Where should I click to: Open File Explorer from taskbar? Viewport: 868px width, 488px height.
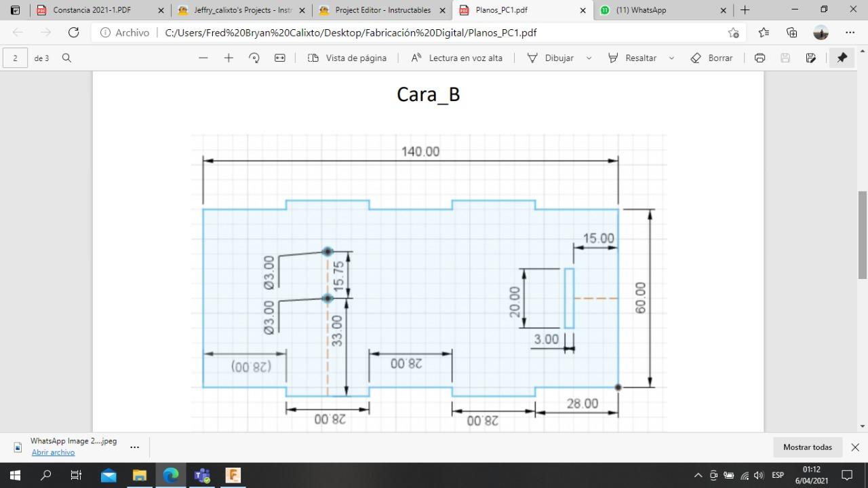tap(139, 475)
